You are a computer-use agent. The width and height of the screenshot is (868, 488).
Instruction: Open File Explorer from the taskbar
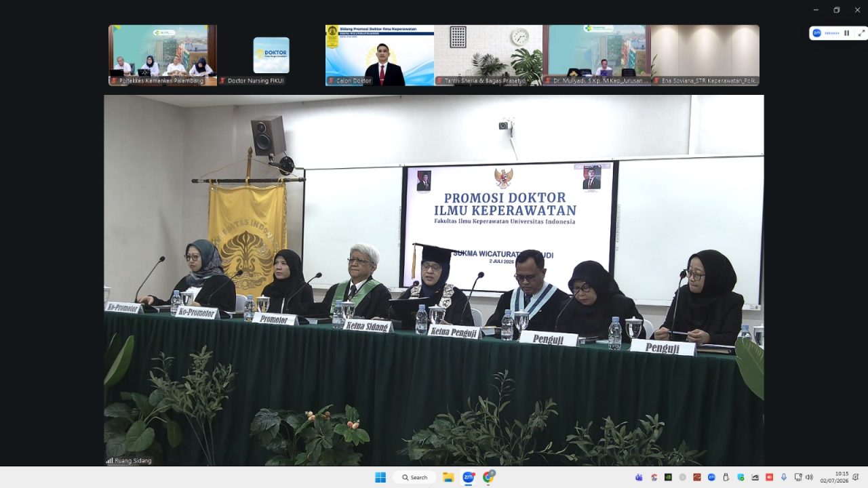point(448,477)
